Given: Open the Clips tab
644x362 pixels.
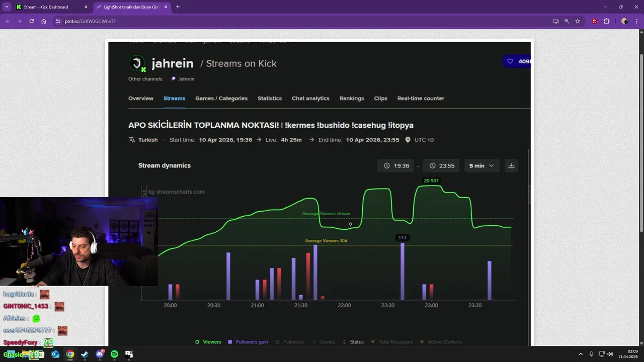Looking at the screenshot, I should point(380,99).
